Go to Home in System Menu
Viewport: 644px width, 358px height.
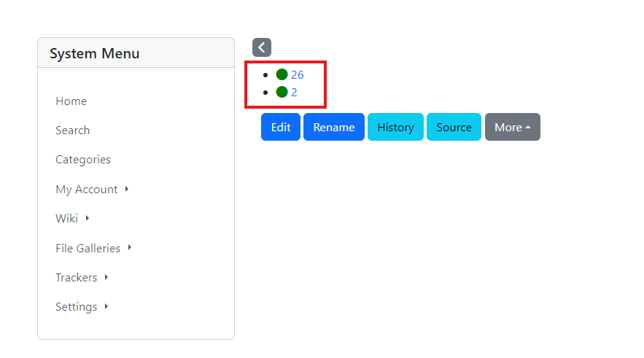71,101
